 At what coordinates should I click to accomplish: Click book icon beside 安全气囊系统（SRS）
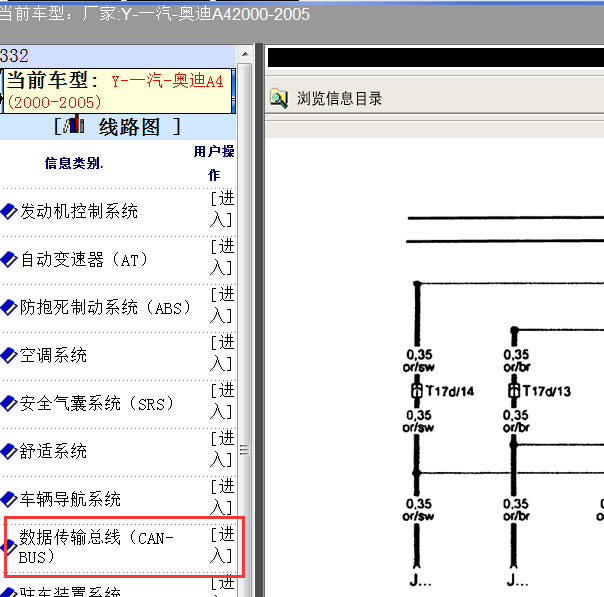click(x=8, y=404)
